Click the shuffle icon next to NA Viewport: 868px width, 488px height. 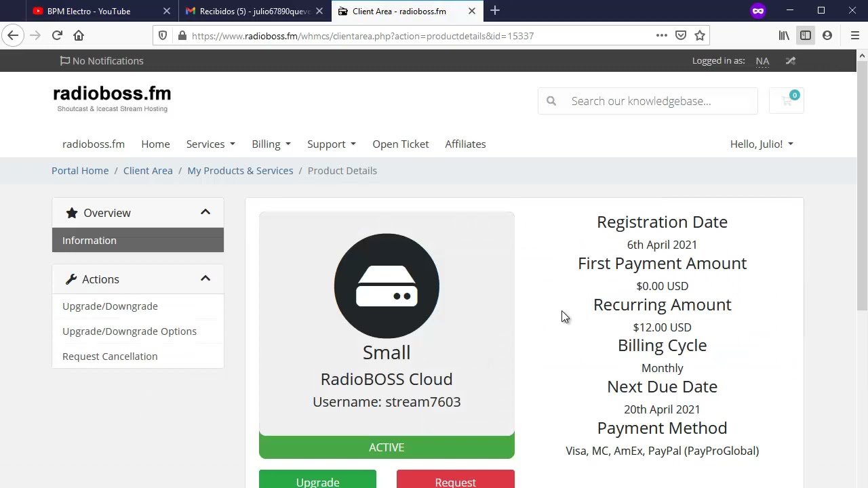click(791, 61)
